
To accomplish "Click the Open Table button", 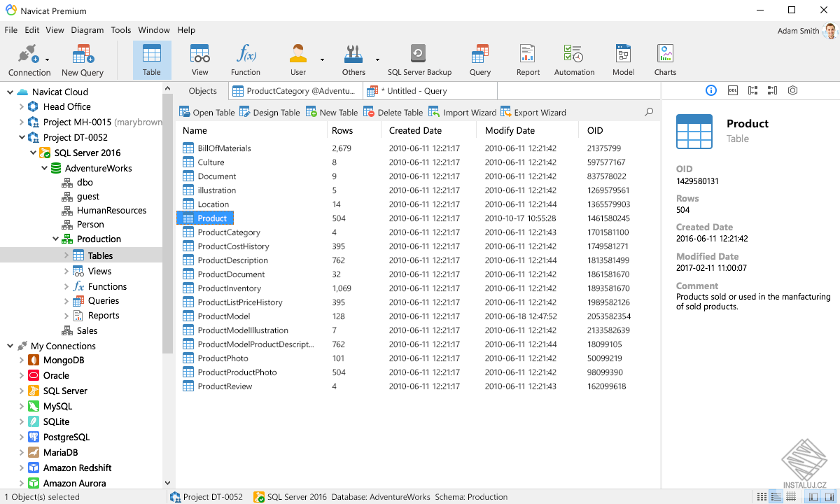I will 207,112.
